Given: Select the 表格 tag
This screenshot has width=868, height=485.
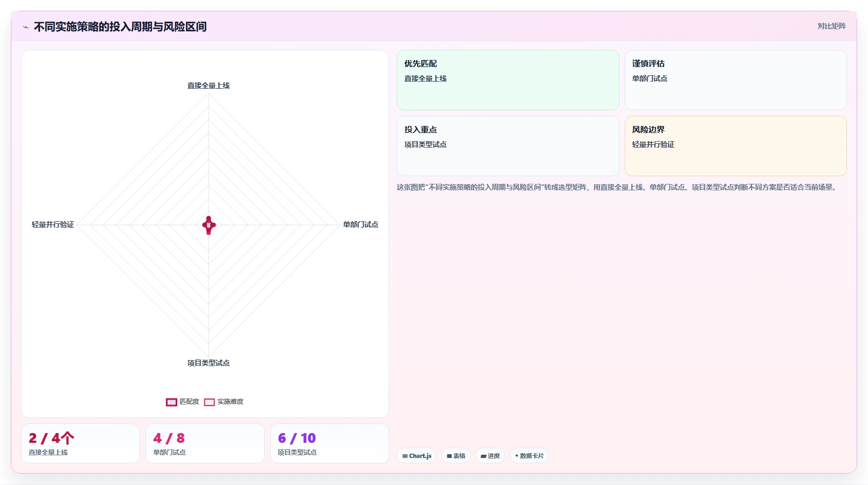Looking at the screenshot, I should [456, 456].
